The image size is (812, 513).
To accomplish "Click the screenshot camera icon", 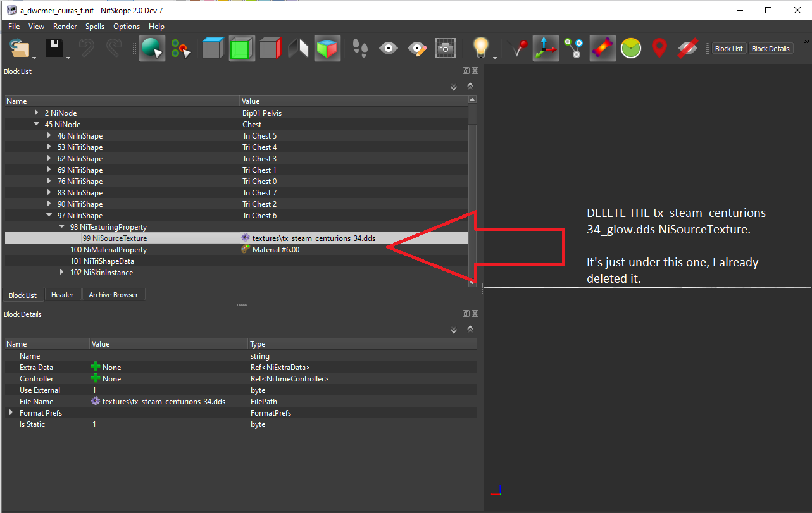I will click(x=446, y=48).
